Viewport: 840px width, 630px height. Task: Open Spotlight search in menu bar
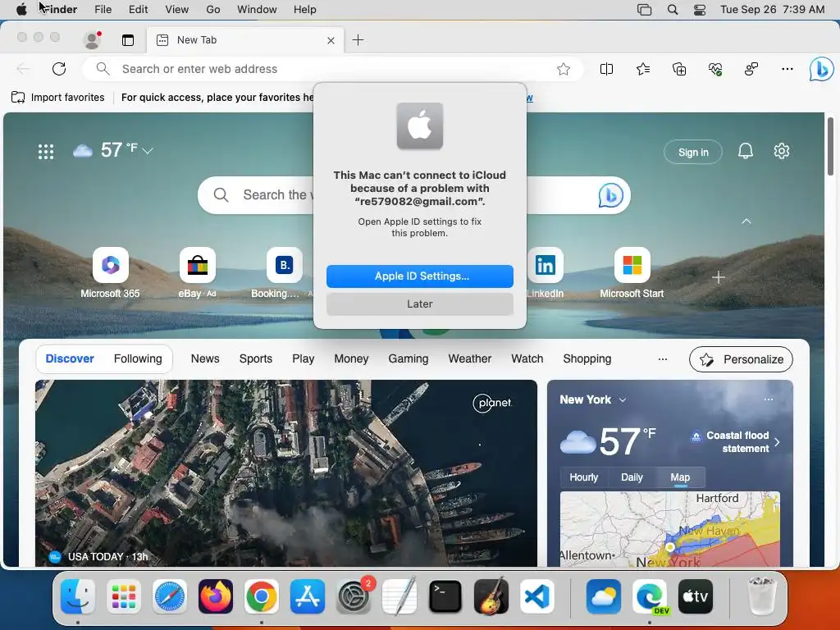[x=673, y=10]
